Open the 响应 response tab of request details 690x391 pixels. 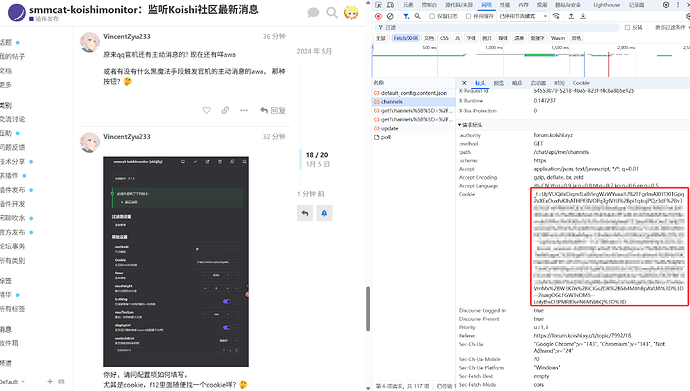[x=517, y=83]
